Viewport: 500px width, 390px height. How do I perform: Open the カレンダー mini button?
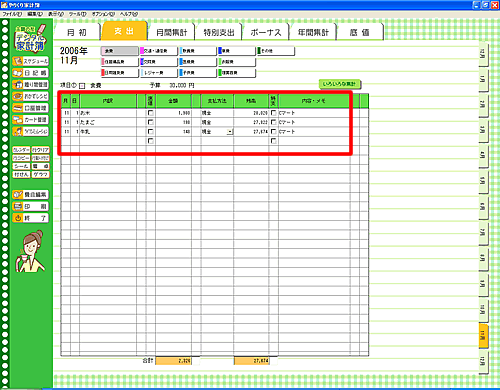coord(21,150)
